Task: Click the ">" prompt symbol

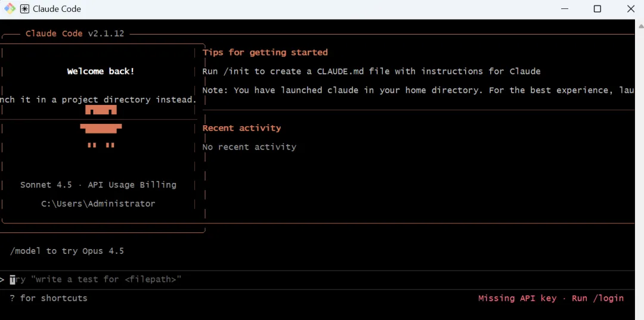Action: point(2,280)
